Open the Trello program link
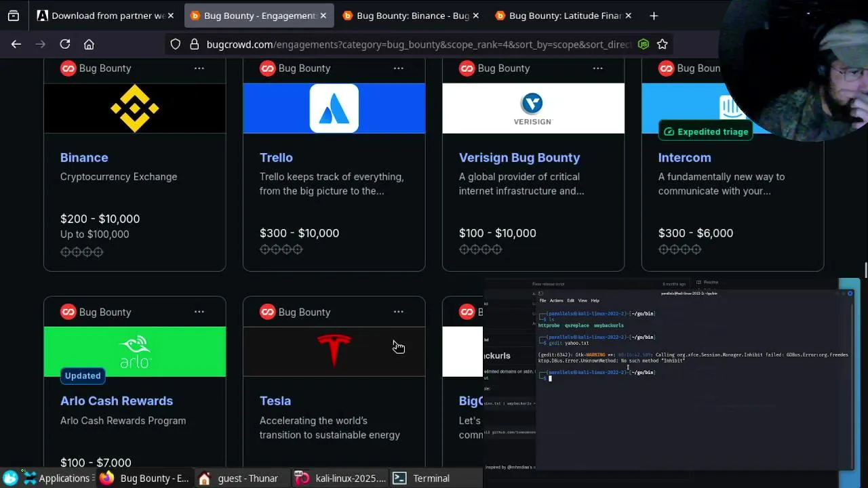The width and height of the screenshot is (868, 488). click(276, 157)
